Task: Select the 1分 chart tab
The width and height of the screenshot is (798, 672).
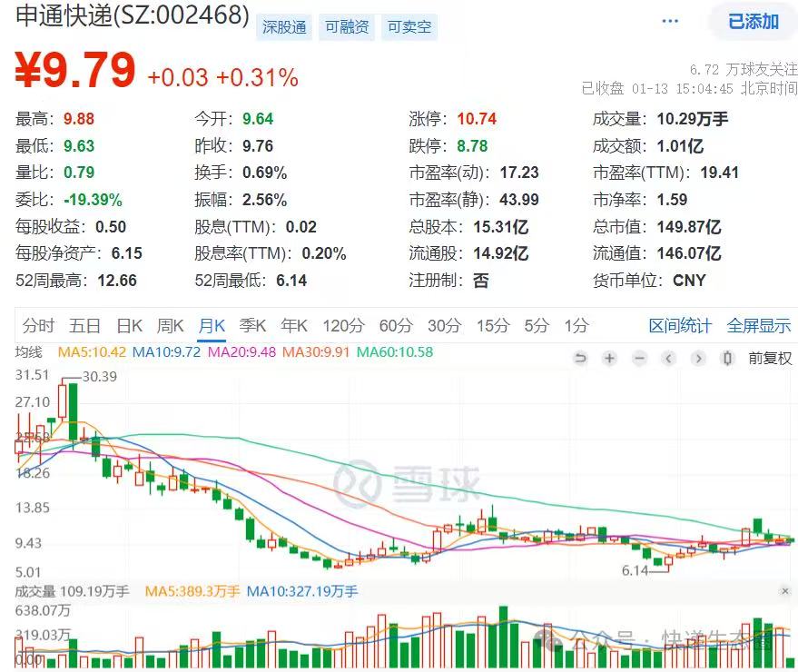Action: [576, 326]
